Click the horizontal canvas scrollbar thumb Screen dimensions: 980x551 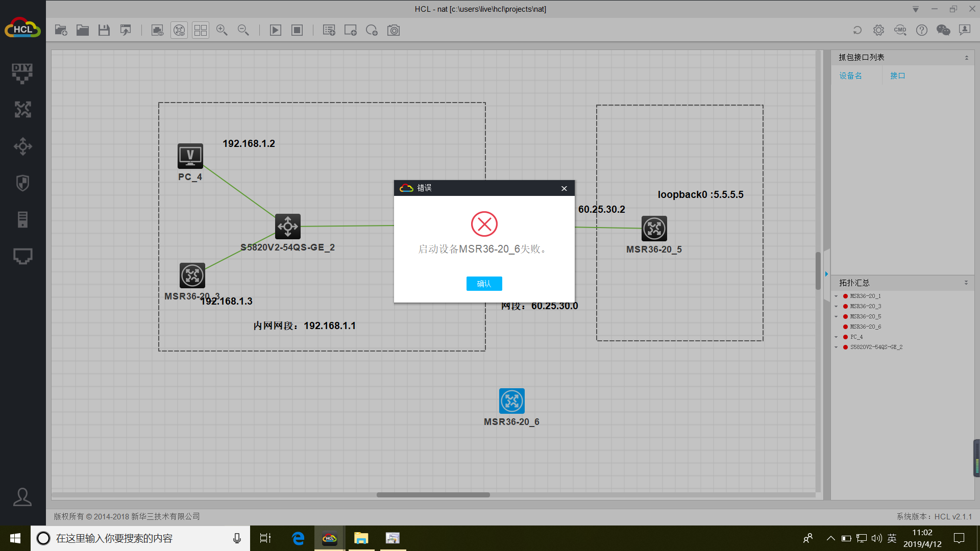pyautogui.click(x=433, y=495)
